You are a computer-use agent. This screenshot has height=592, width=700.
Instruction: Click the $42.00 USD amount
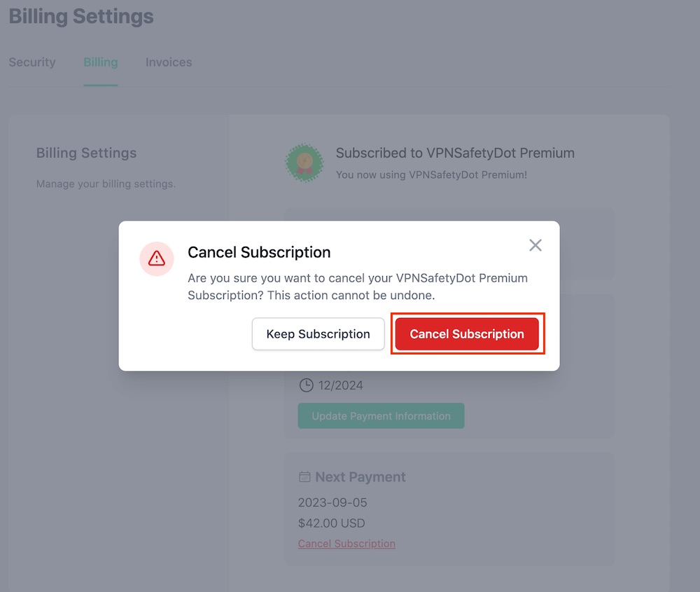[332, 523]
